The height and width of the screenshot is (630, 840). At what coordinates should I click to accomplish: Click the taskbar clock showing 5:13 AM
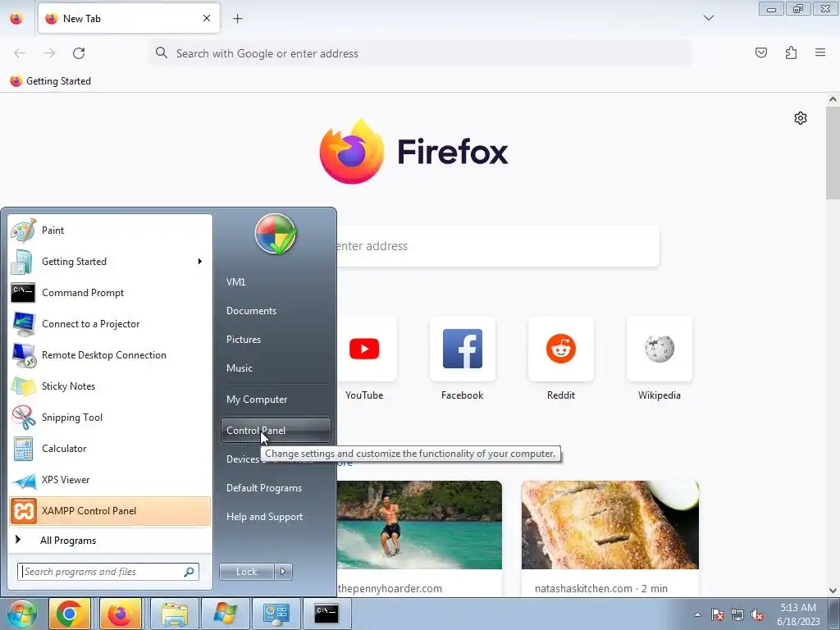point(798,614)
